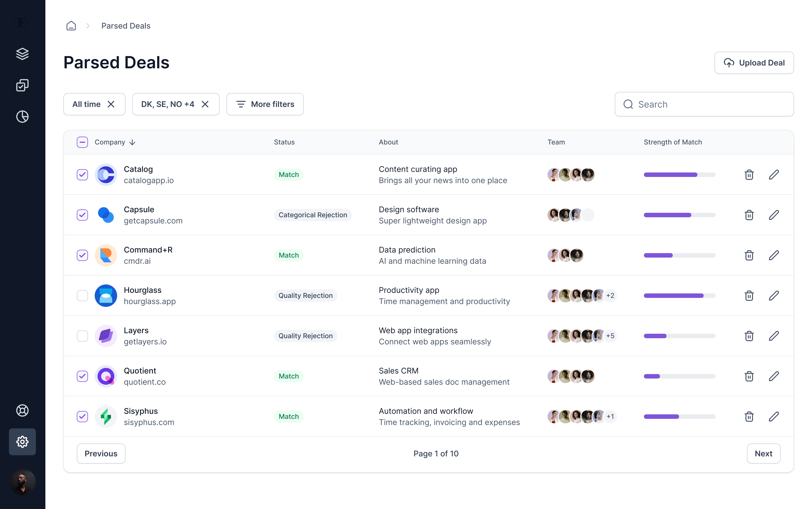Go to Next page

[763, 453]
